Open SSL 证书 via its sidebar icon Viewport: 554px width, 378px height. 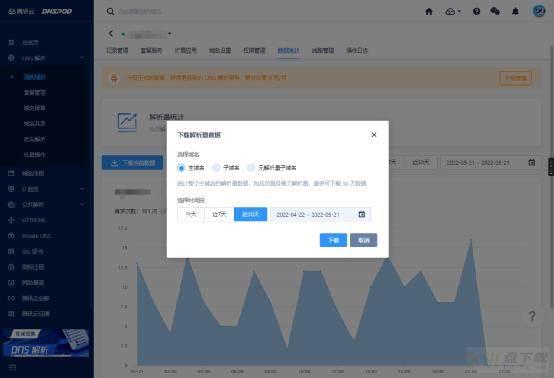pos(11,251)
